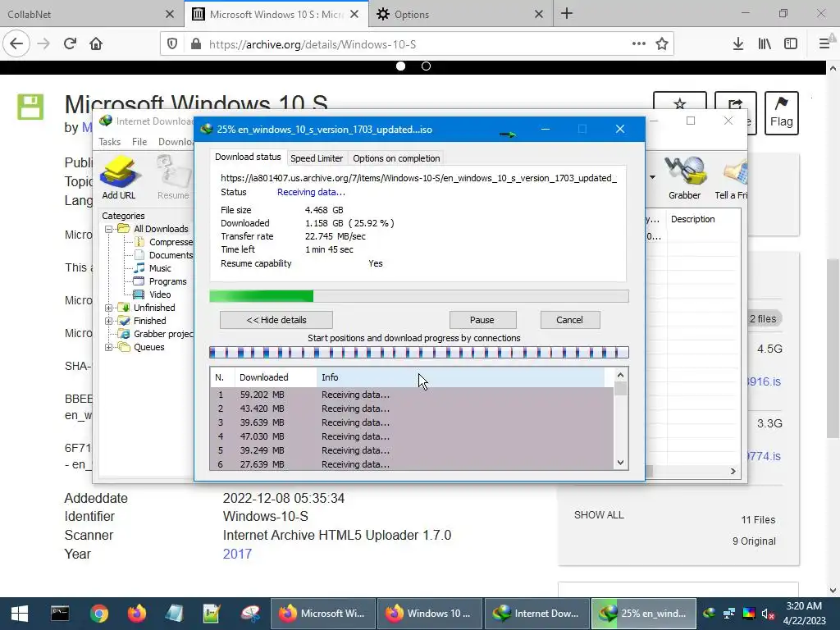Switch to Speed Limiter tab
Image resolution: width=840 pixels, height=630 pixels.
pyautogui.click(x=317, y=158)
